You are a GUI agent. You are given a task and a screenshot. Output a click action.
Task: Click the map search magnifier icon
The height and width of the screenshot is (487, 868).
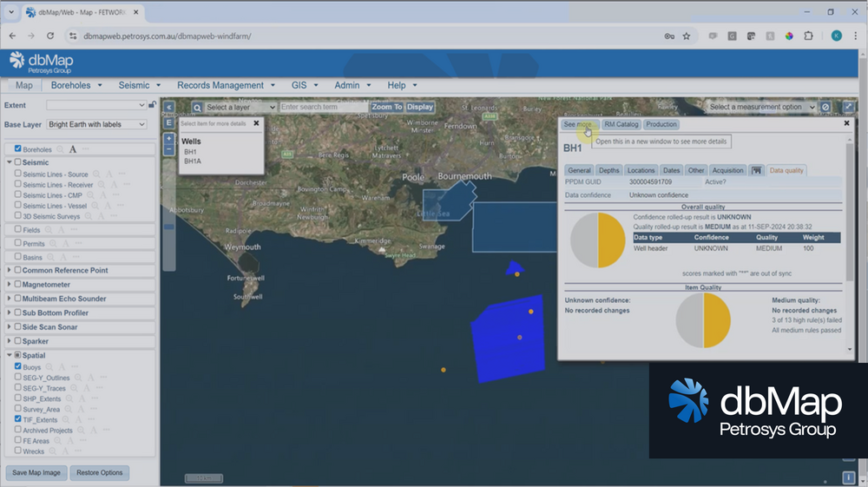click(x=197, y=108)
